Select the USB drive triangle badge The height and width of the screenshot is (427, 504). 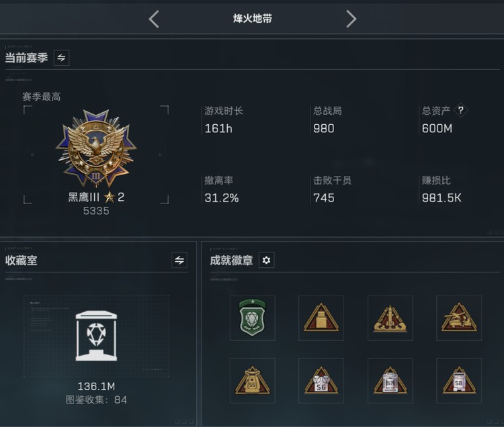coord(321,318)
